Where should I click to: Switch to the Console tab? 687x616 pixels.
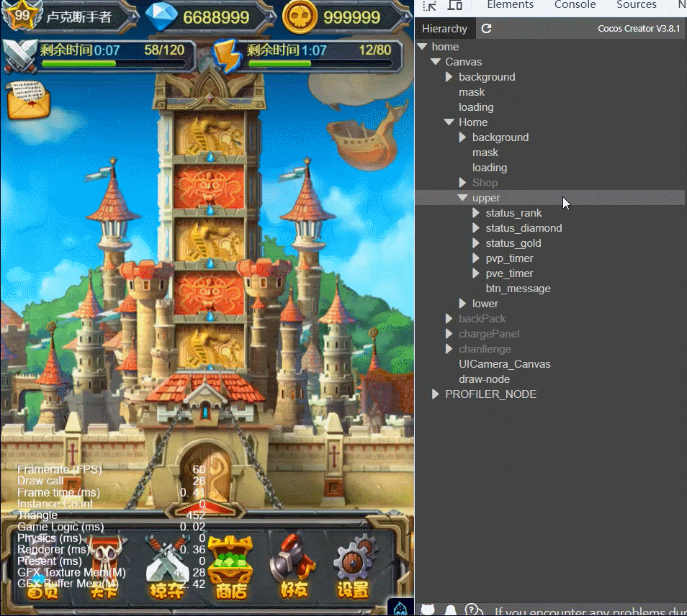(x=575, y=5)
